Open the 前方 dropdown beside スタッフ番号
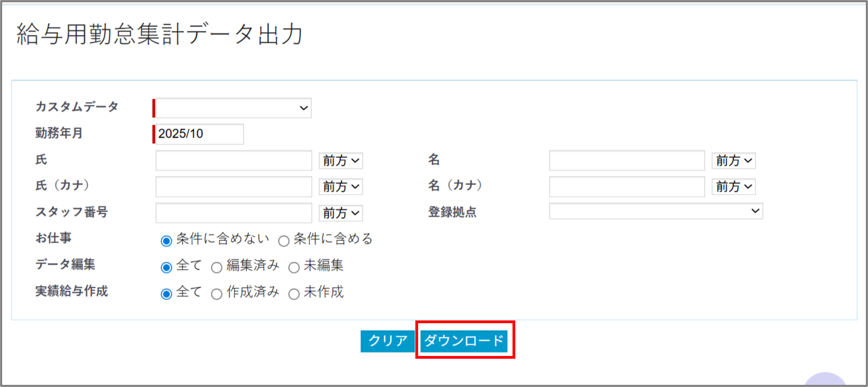Screen dimensions: 868x387 tap(341, 213)
